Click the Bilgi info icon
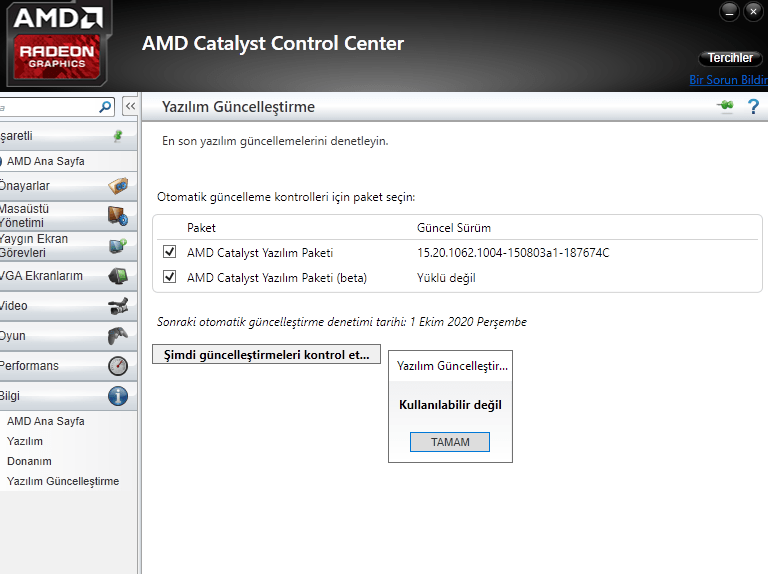Screen dimensions: 768x574 click(x=118, y=396)
